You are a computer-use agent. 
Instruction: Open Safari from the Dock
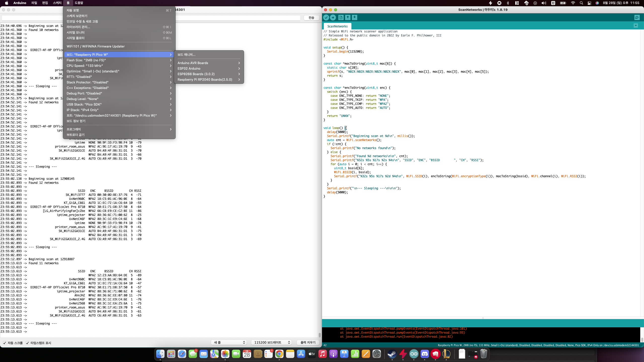coord(182,354)
